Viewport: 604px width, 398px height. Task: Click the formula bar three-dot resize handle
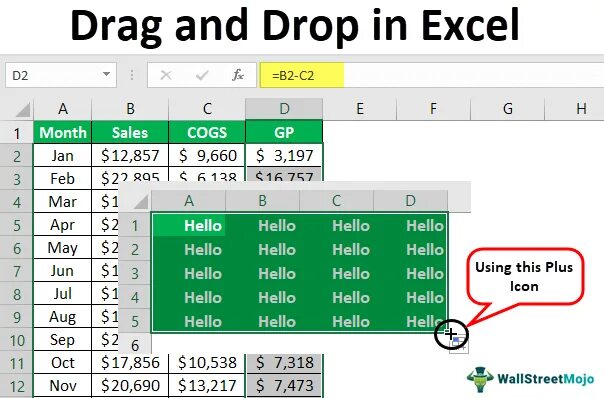coord(132,75)
